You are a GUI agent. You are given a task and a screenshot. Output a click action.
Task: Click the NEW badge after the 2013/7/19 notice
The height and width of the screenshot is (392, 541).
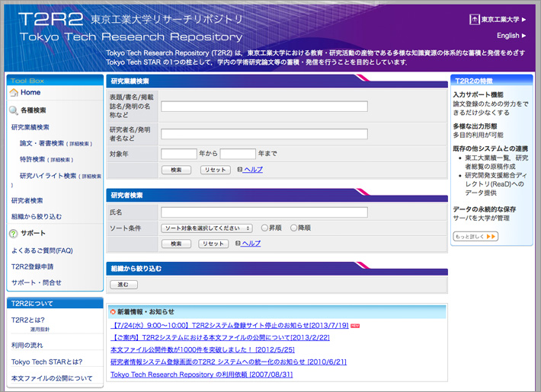point(355,326)
